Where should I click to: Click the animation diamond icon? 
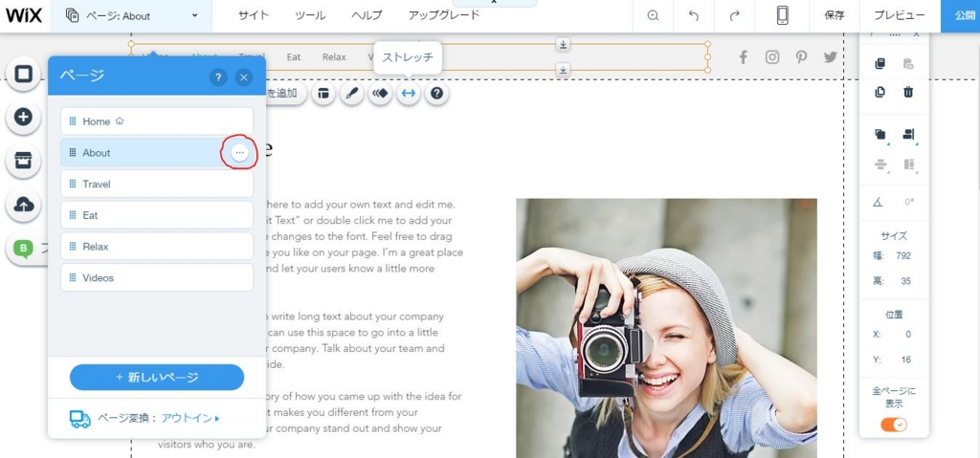380,93
